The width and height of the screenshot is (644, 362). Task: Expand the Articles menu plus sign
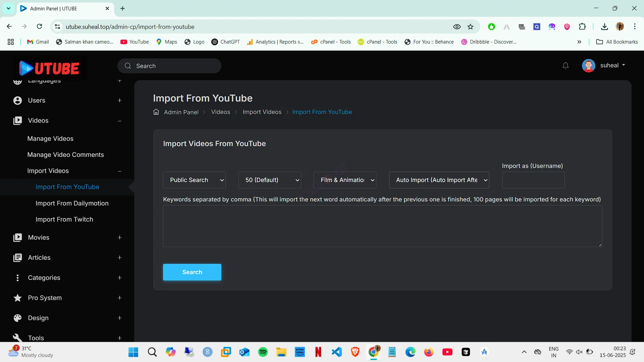[120, 258]
